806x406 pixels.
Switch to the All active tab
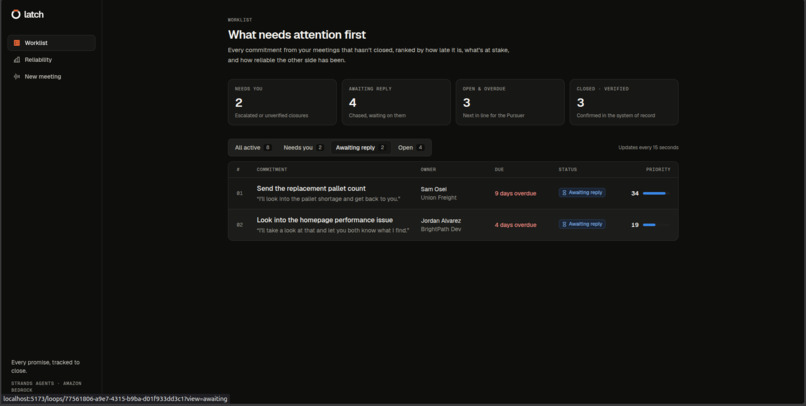253,147
